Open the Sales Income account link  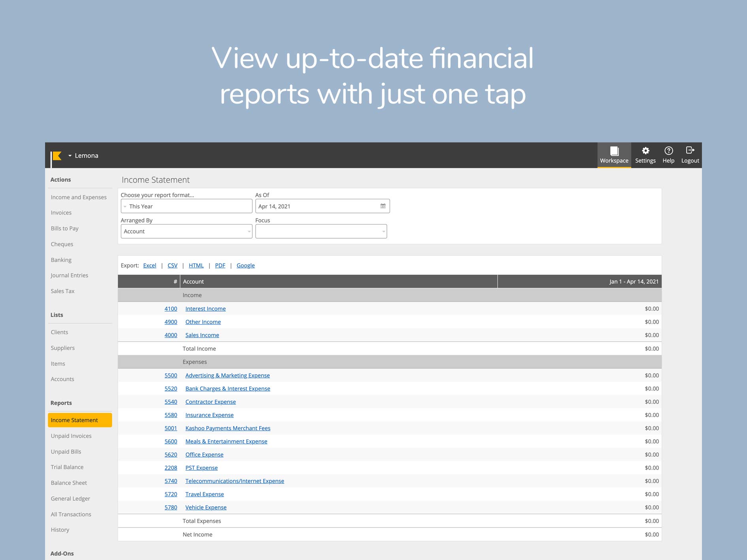tap(202, 335)
